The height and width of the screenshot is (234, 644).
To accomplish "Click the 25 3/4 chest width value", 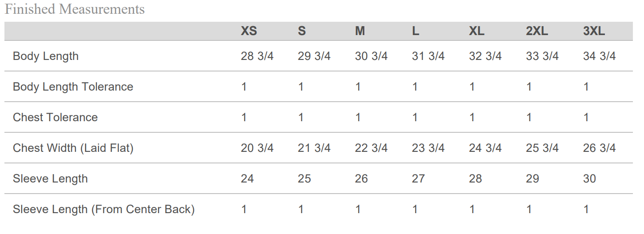I will pos(542,148).
